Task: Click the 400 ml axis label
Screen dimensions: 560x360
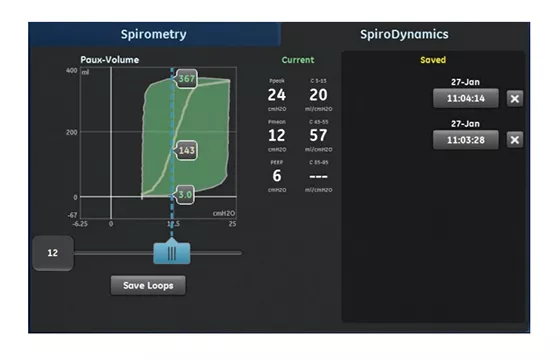Action: coord(71,70)
